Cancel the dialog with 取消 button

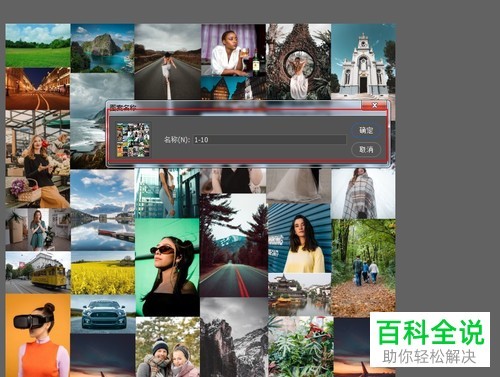pos(366,150)
